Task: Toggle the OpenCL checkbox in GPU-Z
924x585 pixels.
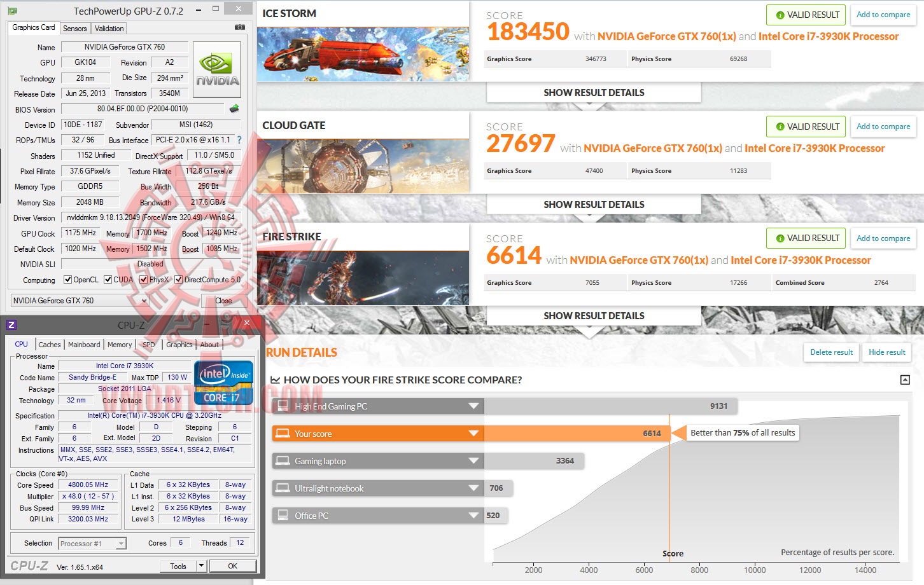Action: pyautogui.click(x=68, y=280)
